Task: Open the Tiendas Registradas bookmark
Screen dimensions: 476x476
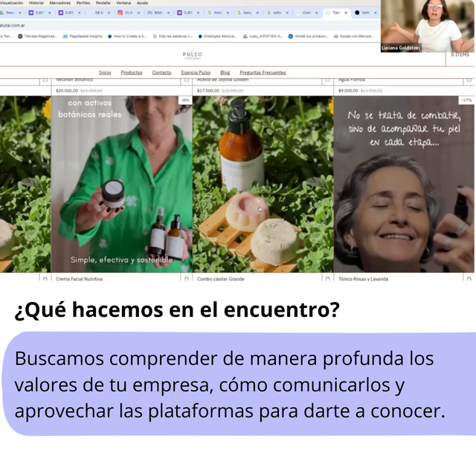Action: (x=40, y=36)
